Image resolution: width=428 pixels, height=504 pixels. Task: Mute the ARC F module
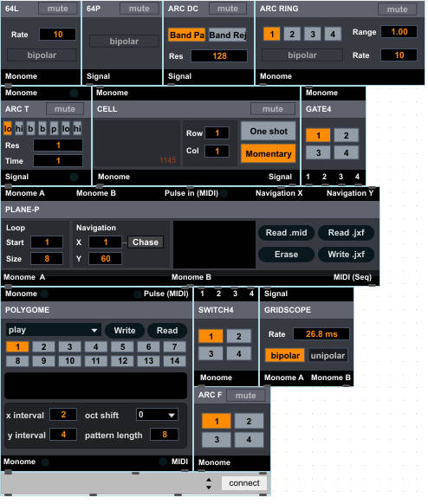click(x=246, y=396)
